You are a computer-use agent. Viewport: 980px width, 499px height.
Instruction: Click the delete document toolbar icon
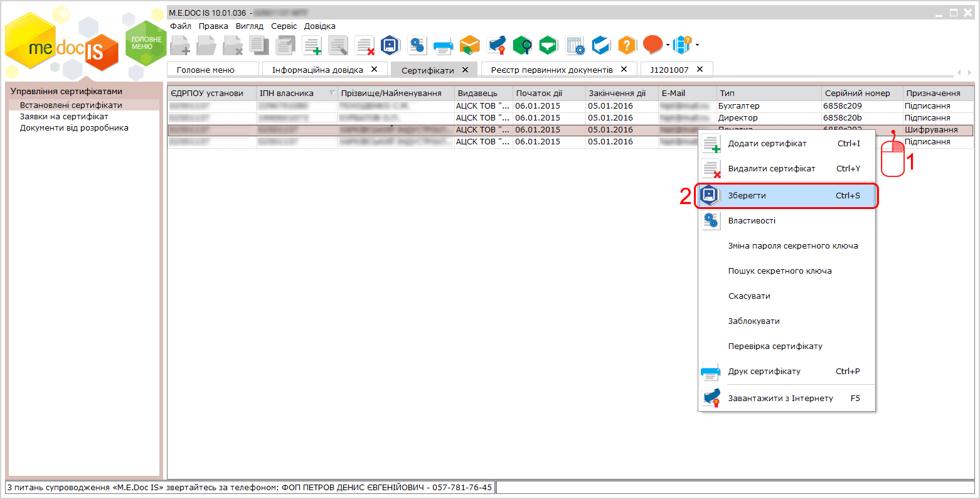pos(233,45)
